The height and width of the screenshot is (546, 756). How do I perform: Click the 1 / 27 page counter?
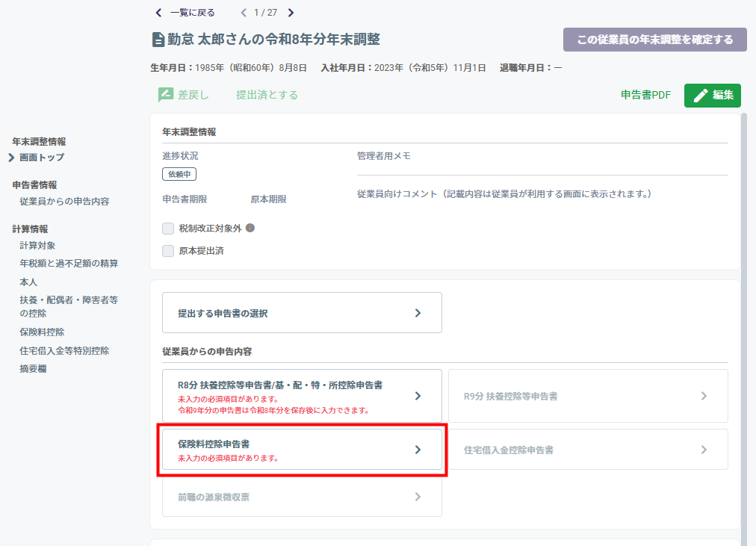(266, 13)
